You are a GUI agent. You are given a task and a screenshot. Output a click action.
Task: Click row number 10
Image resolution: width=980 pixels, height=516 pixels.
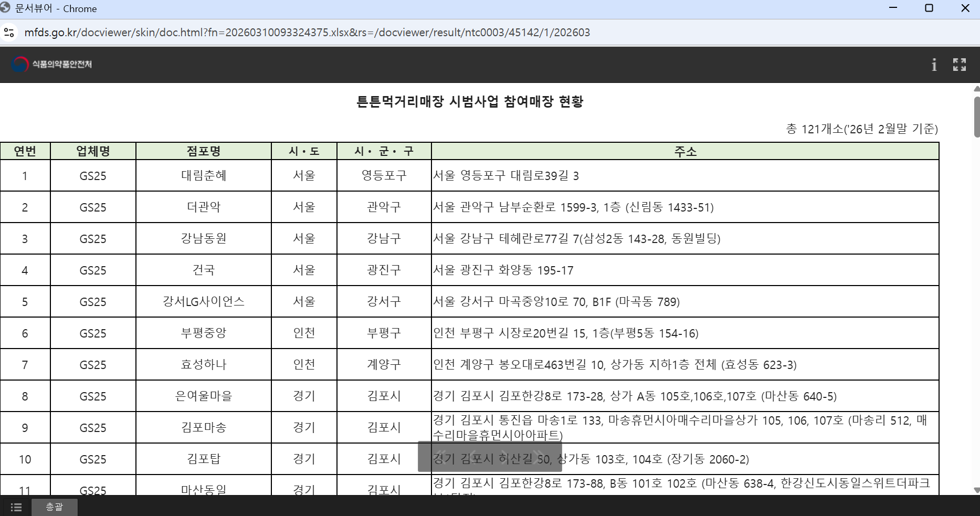click(25, 459)
